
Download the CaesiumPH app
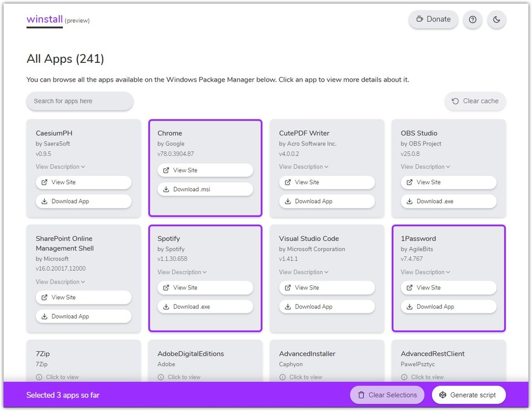[83, 201]
